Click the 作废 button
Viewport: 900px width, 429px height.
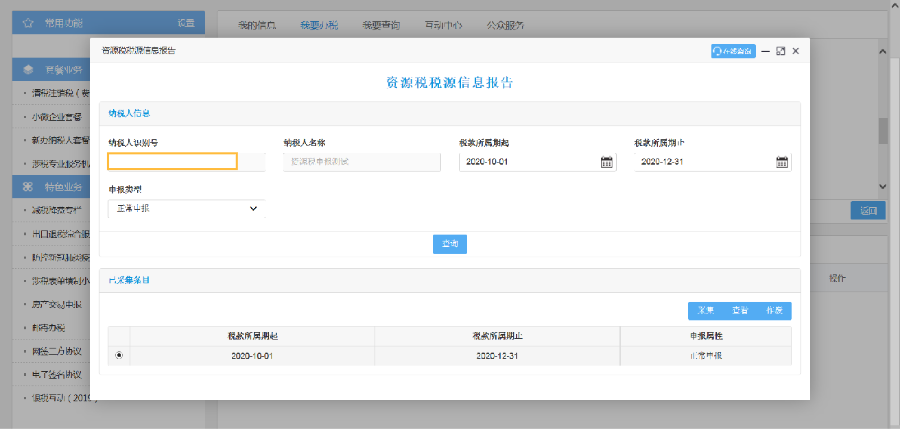pyautogui.click(x=774, y=311)
